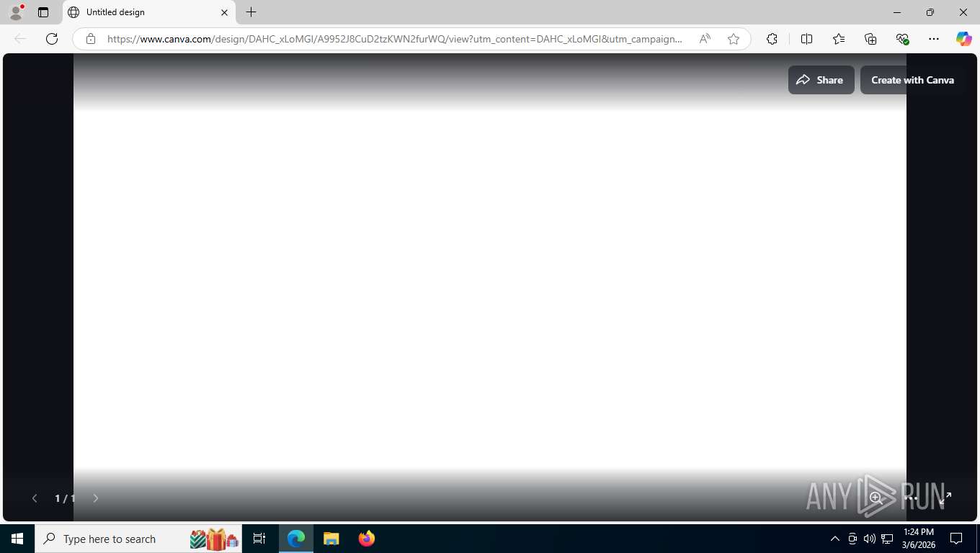View site information lock icon
Screen dimensions: 980x553
tap(91, 39)
